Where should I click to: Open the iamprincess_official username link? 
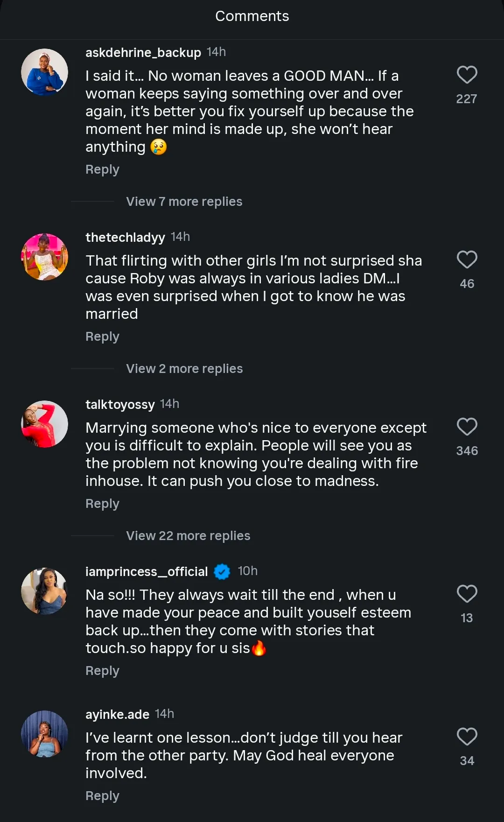147,571
